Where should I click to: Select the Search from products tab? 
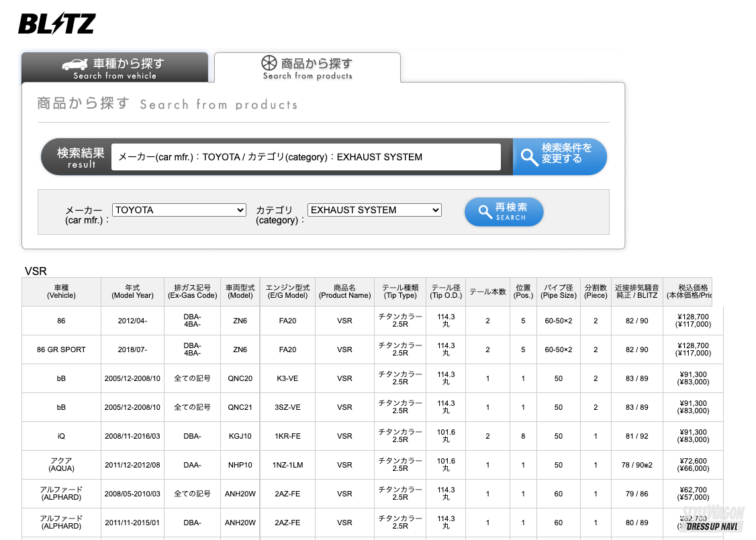(308, 68)
